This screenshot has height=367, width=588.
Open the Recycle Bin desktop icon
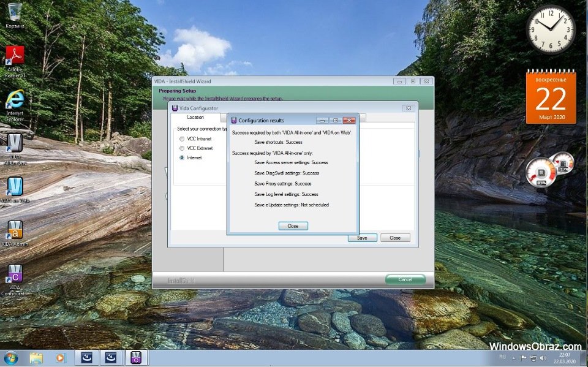coord(15,15)
